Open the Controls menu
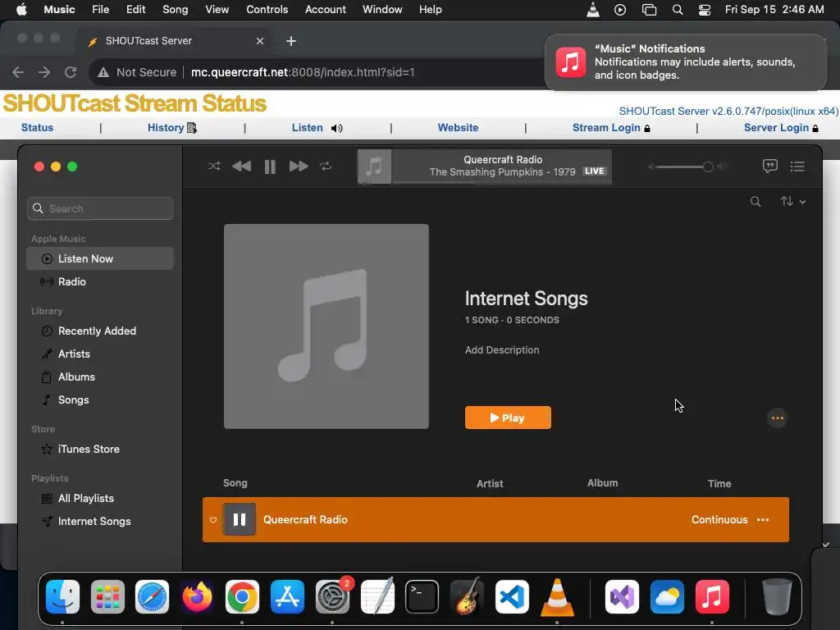Viewport: 840px width, 630px height. (x=267, y=10)
